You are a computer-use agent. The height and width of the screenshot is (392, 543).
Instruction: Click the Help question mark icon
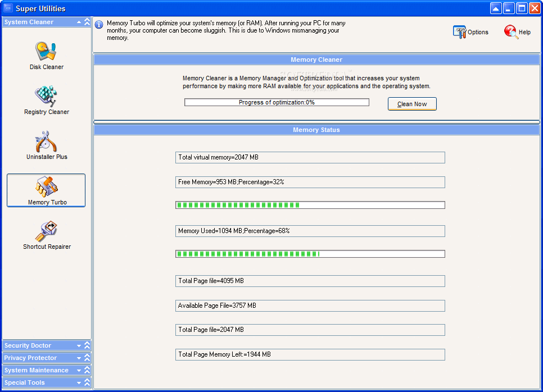click(x=511, y=32)
